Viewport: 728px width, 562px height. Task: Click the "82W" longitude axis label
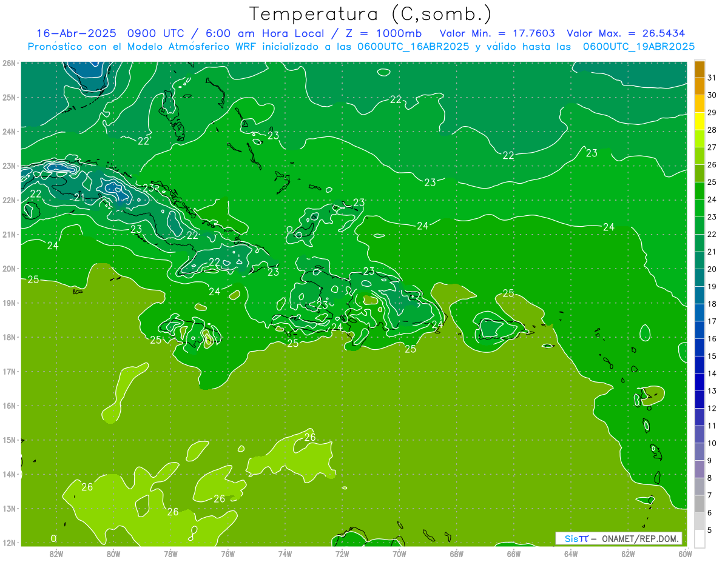56,554
